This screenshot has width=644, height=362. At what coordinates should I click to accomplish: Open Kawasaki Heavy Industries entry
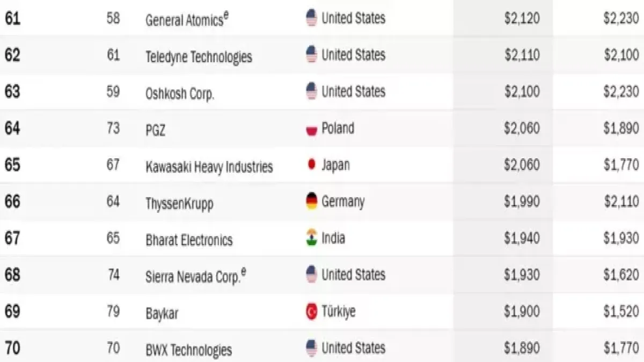point(209,167)
